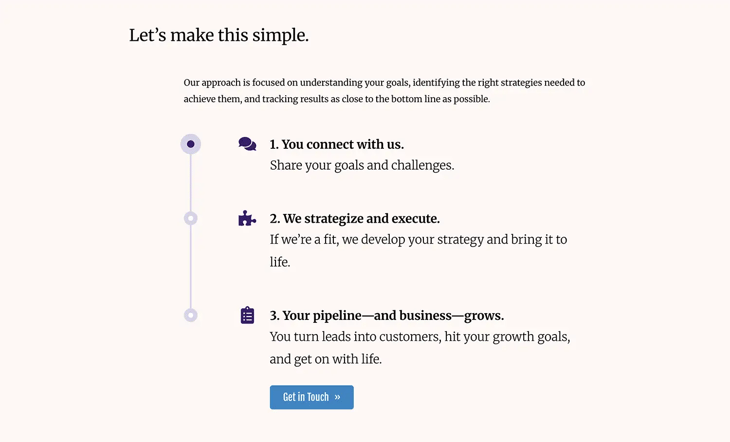Select the second timeline step marker
730x442 pixels.
[x=191, y=218]
